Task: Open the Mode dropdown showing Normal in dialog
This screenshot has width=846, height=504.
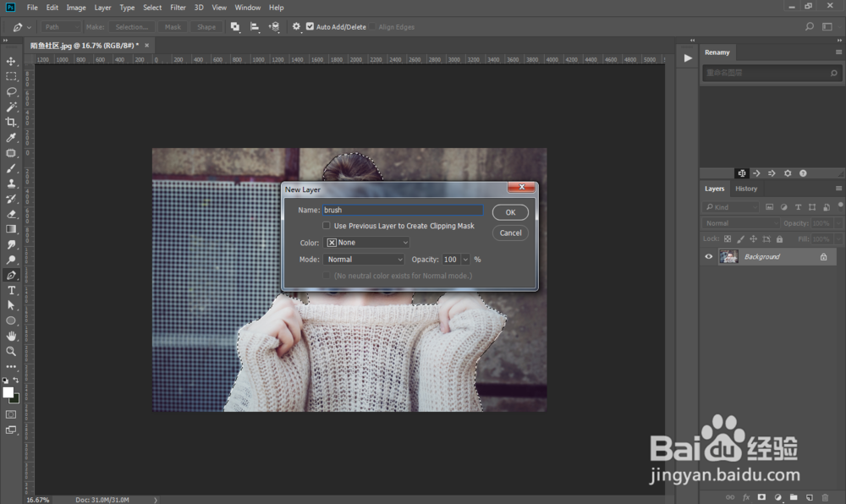Action: point(364,260)
